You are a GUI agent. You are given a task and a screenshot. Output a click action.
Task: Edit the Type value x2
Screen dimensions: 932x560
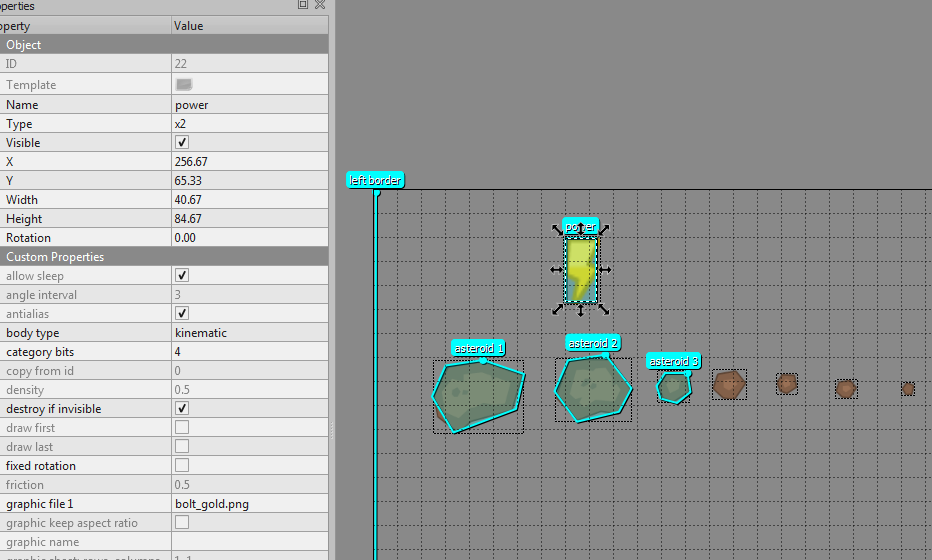tap(250, 124)
